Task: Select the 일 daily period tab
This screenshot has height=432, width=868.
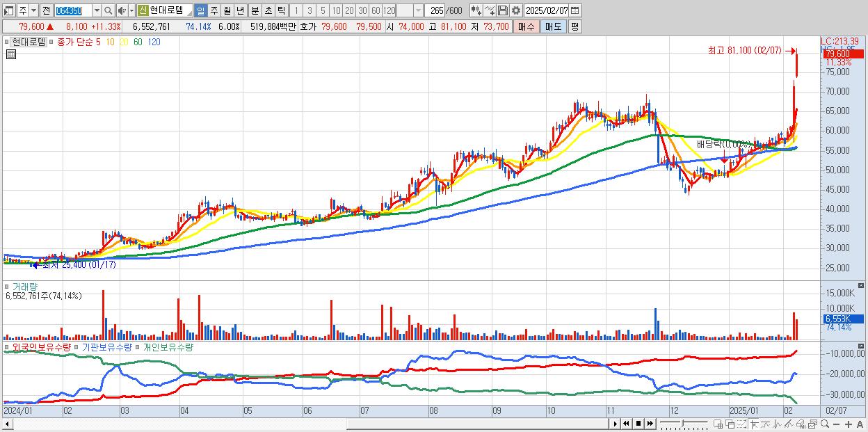Action: coord(201,10)
